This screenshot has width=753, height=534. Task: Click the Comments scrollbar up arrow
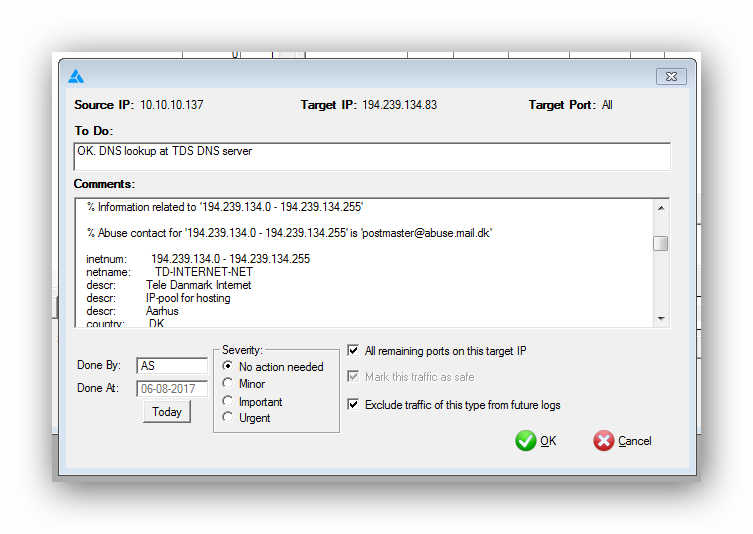(661, 208)
